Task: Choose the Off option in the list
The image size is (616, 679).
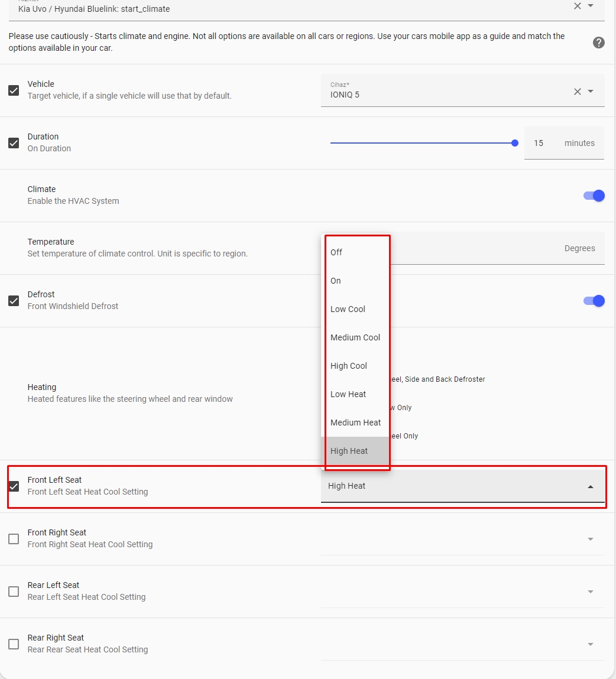Action: coord(336,252)
